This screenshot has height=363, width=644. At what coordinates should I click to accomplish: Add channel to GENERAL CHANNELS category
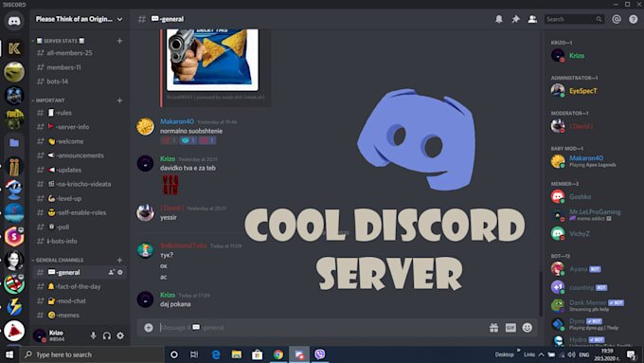[119, 260]
